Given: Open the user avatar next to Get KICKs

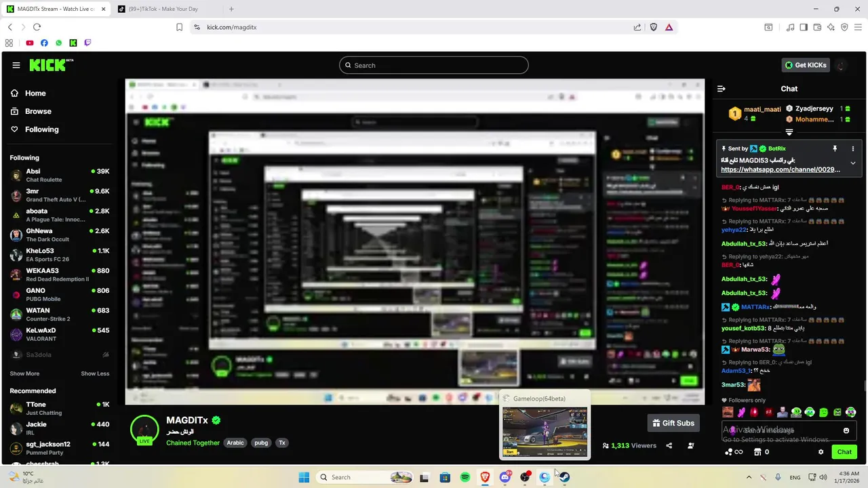Looking at the screenshot, I should coord(842,65).
